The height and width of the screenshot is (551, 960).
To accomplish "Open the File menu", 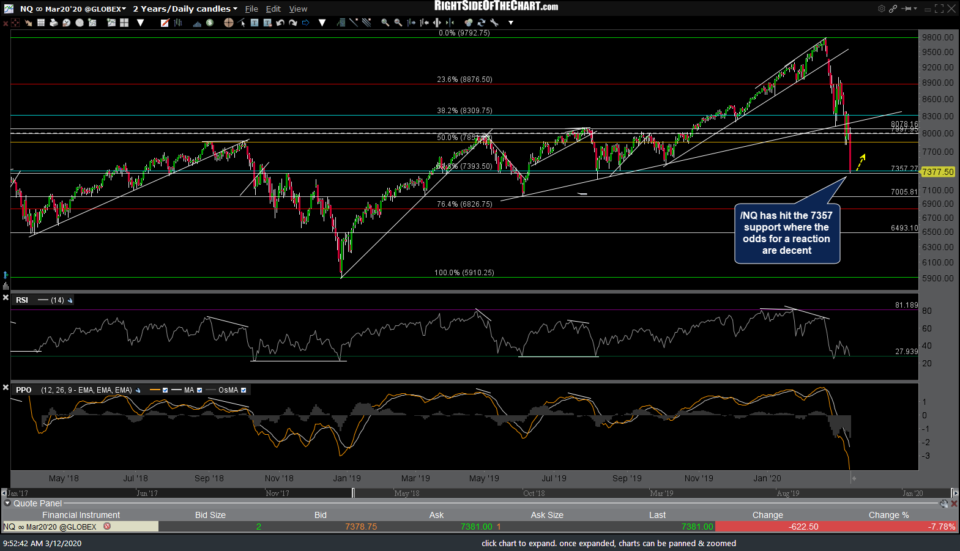I will click(251, 9).
